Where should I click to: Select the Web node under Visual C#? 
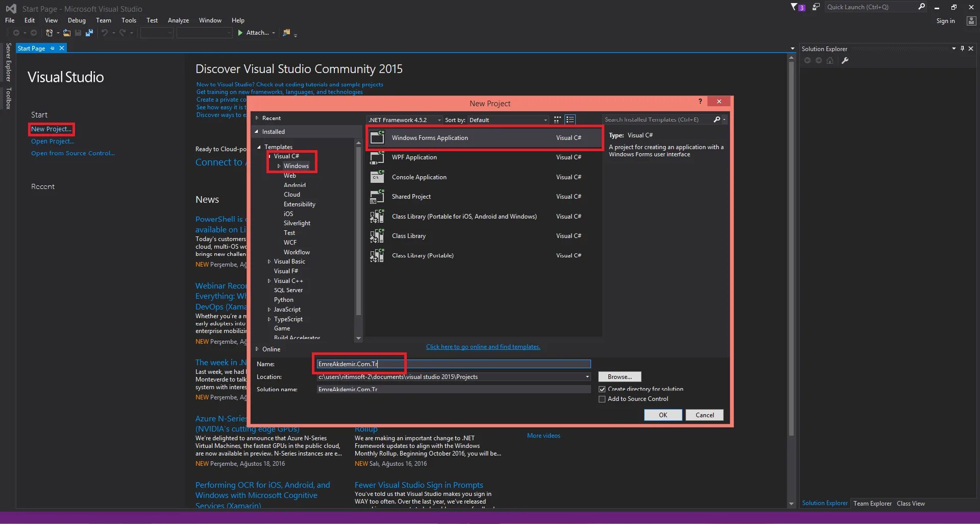290,176
